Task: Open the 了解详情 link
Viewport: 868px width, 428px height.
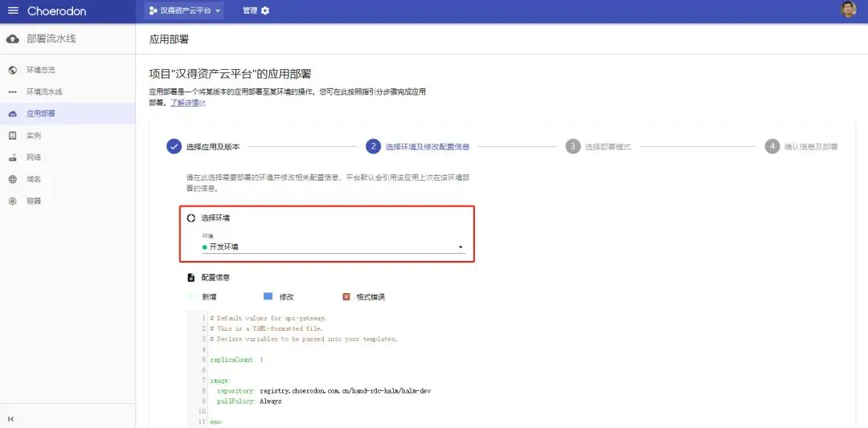Action: click(184, 103)
